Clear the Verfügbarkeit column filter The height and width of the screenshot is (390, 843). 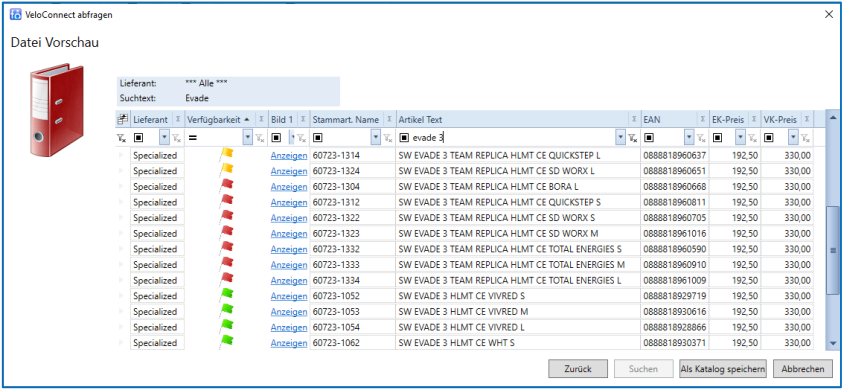(x=260, y=138)
